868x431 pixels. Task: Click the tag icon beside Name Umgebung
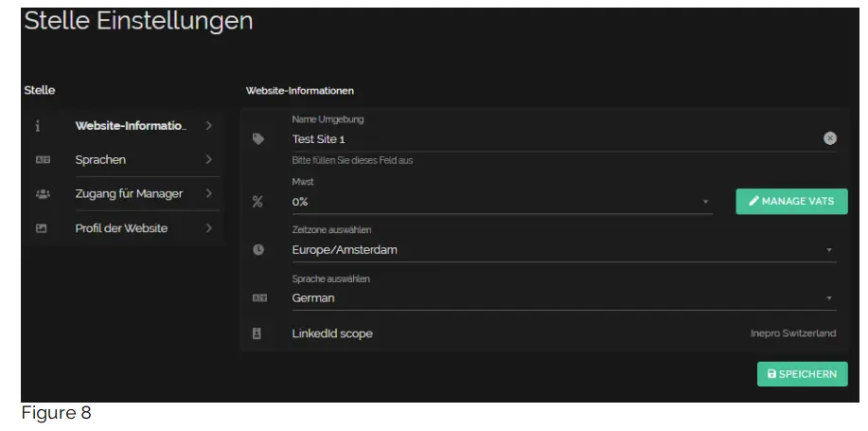[x=258, y=139]
